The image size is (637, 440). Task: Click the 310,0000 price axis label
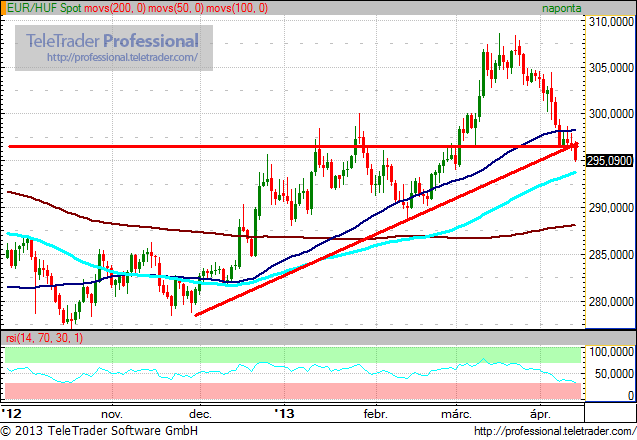(x=611, y=22)
